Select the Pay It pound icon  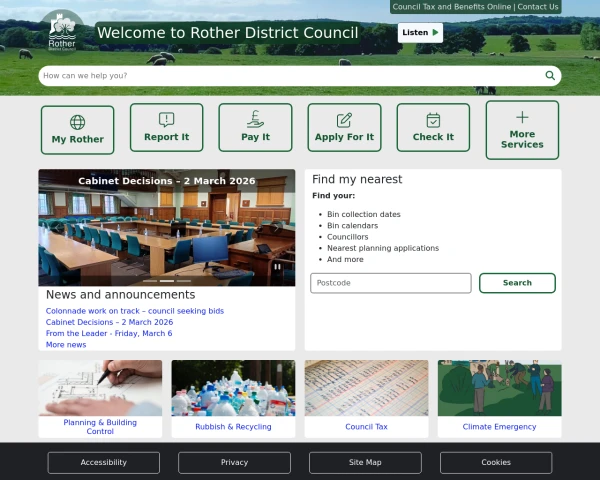pyautogui.click(x=255, y=120)
